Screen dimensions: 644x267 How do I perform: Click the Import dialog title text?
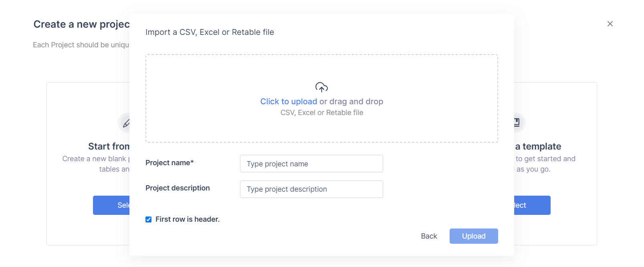(210, 32)
